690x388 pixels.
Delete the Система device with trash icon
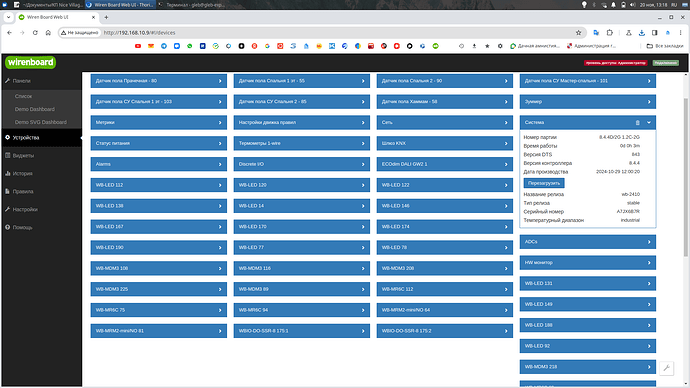click(637, 122)
